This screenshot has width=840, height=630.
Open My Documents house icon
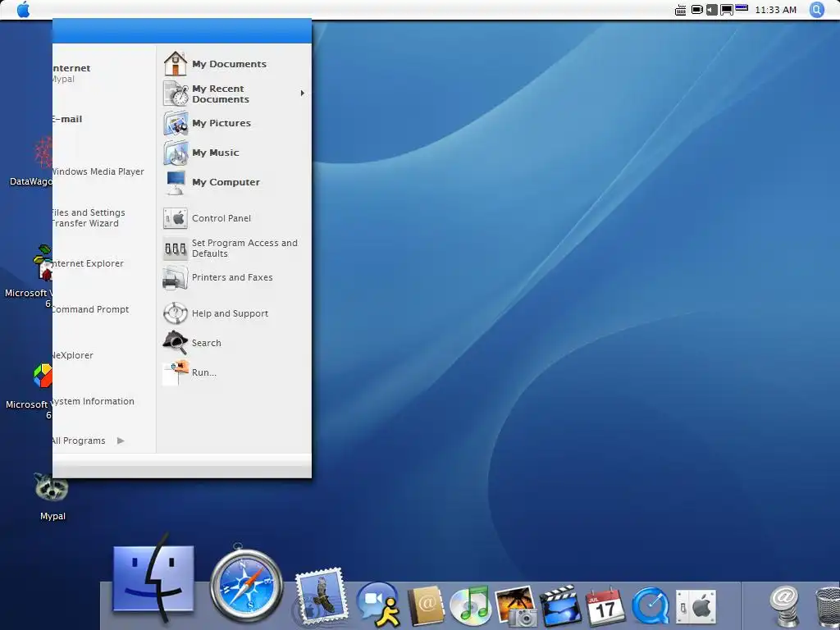176,64
